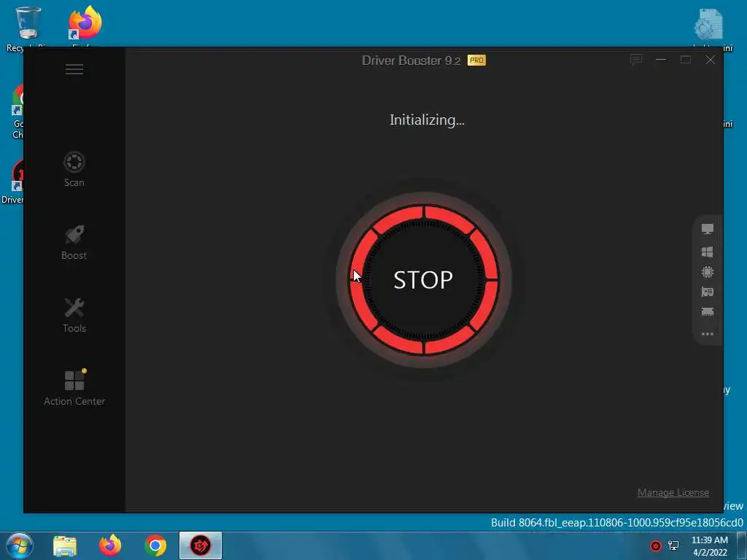This screenshot has height=560, width=747.
Task: Launch Chrome from the taskbar
Action: 155,546
